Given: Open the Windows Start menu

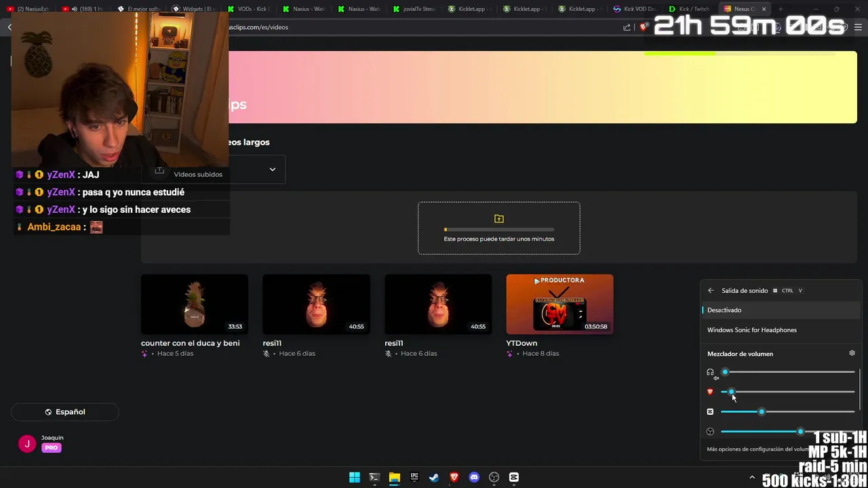Looking at the screenshot, I should pos(354,477).
